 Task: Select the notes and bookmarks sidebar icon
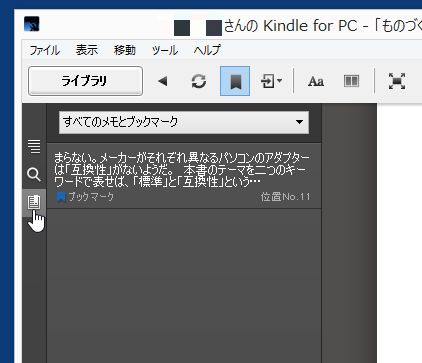34,202
